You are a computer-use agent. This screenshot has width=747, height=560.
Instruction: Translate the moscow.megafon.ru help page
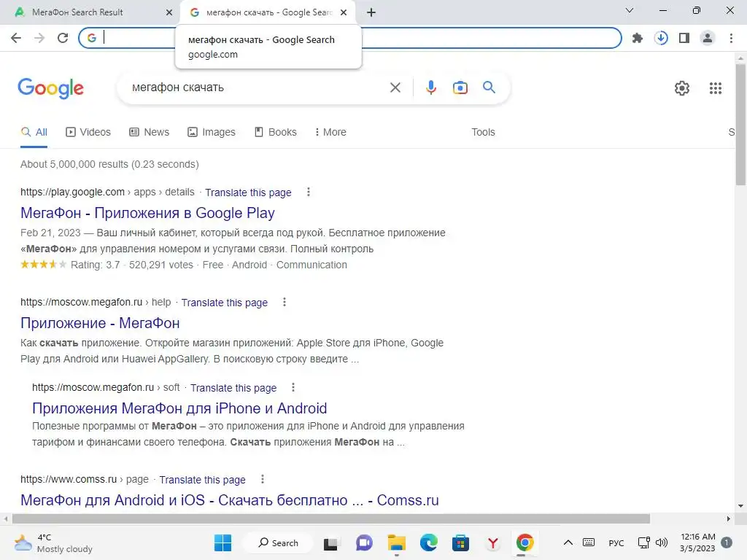[x=225, y=303]
